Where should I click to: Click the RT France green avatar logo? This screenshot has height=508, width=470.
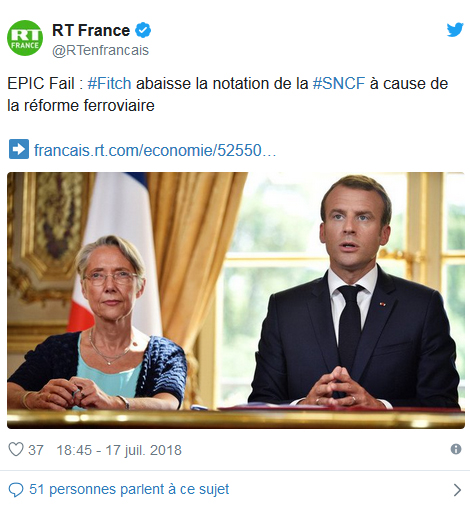(25, 38)
